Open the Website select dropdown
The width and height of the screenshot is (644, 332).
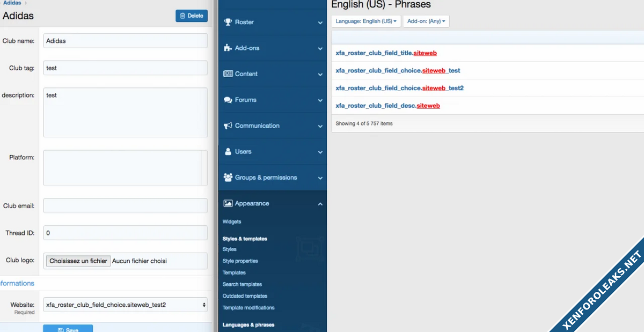tap(126, 305)
